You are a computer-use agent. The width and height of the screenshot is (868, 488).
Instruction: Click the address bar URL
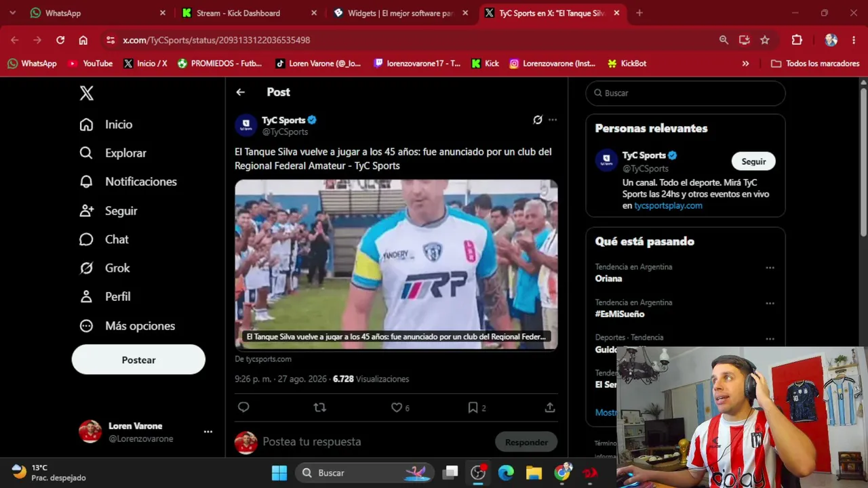pos(216,40)
